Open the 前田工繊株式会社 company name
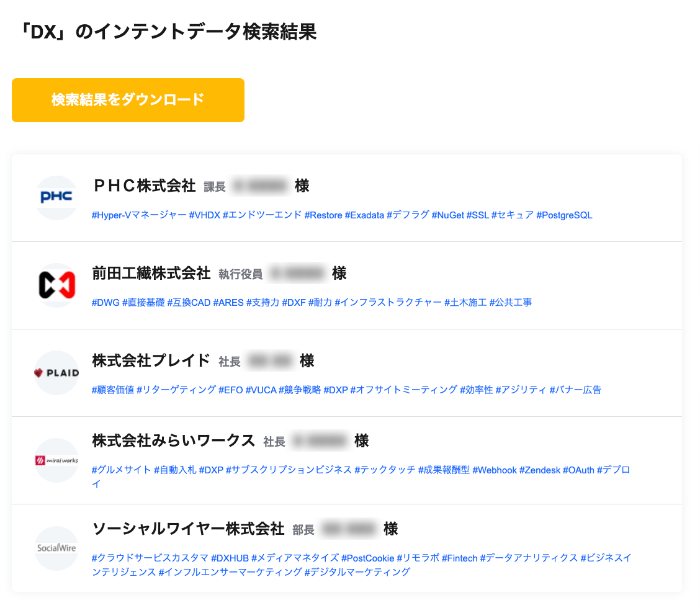This screenshot has width=700, height=608. [x=151, y=273]
